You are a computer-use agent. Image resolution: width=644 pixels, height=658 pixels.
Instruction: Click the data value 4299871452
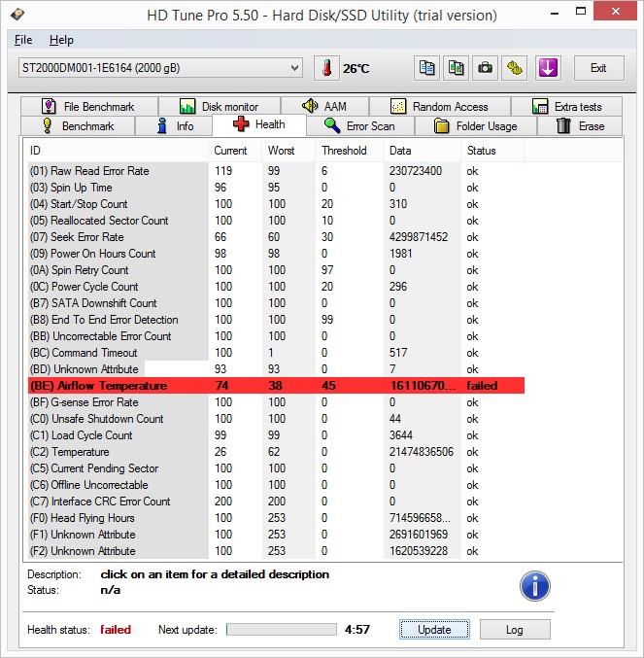click(419, 237)
